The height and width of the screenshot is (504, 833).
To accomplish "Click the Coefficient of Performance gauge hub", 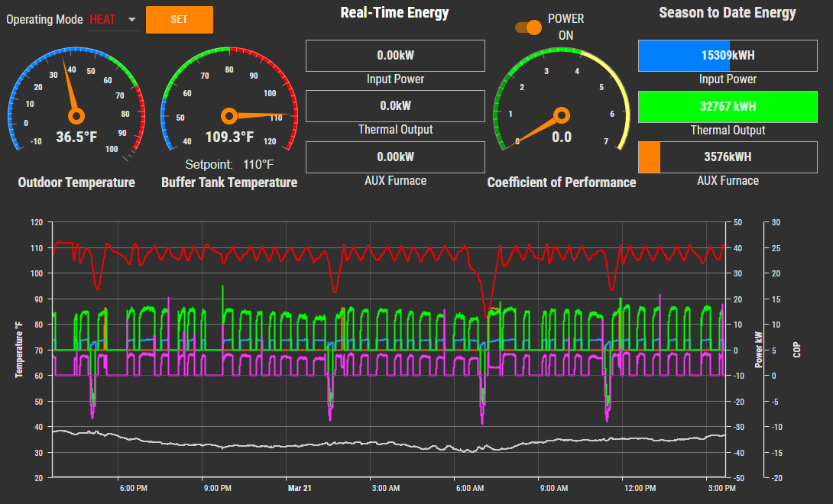I will coord(562,115).
